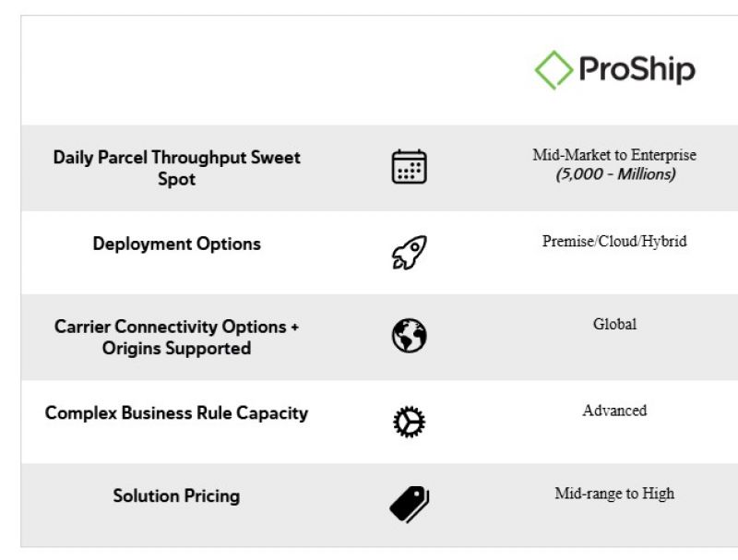Click the calendar icon for parcel throughput
738x560 pixels.
coord(409,167)
